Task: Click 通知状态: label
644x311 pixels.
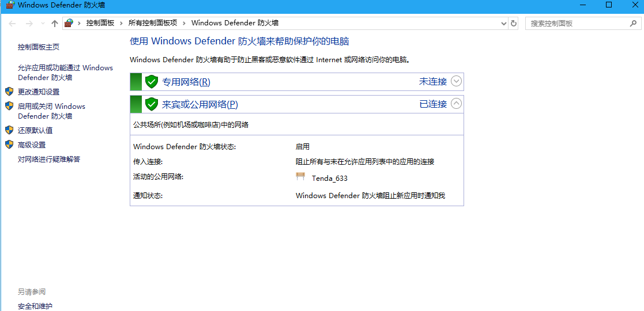Action: click(x=148, y=196)
